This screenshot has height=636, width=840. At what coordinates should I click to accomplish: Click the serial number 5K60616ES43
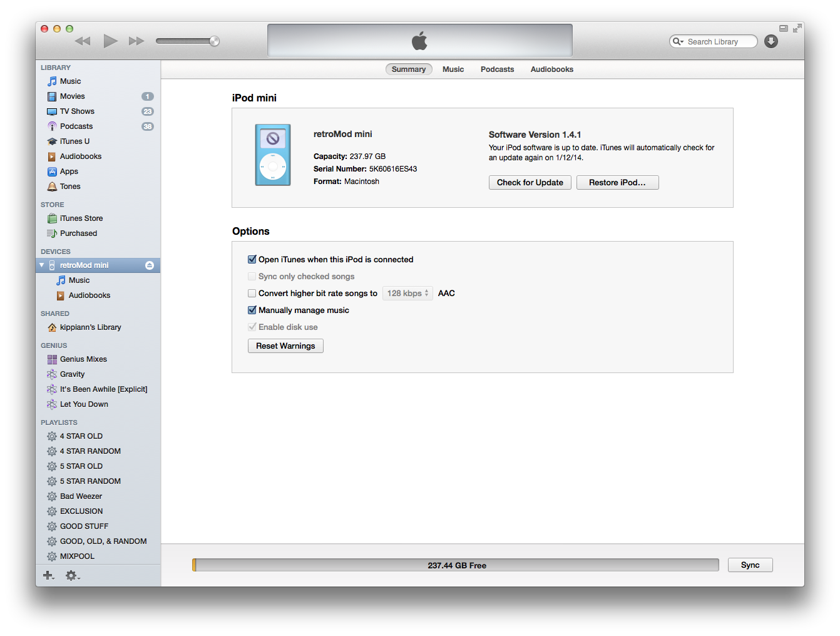393,169
